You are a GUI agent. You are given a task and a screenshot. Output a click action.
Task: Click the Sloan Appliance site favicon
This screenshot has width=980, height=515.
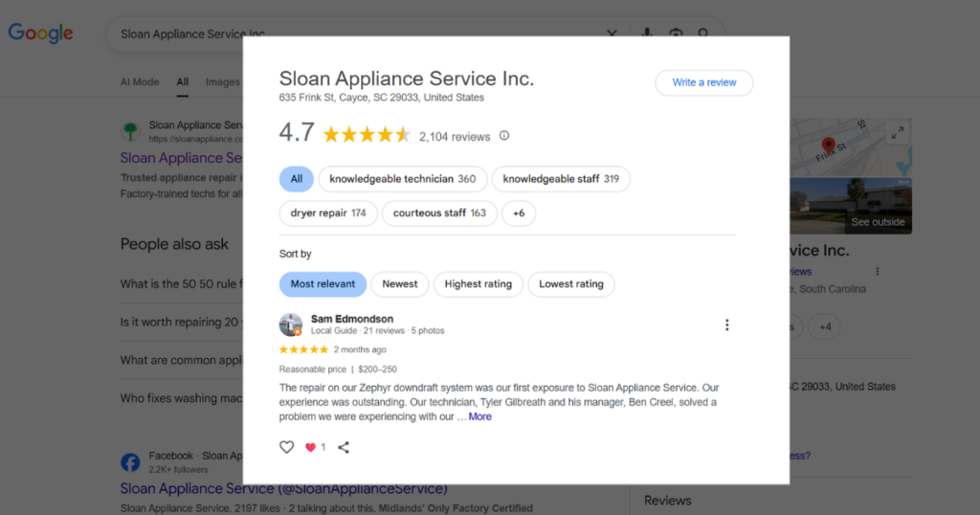coord(130,131)
